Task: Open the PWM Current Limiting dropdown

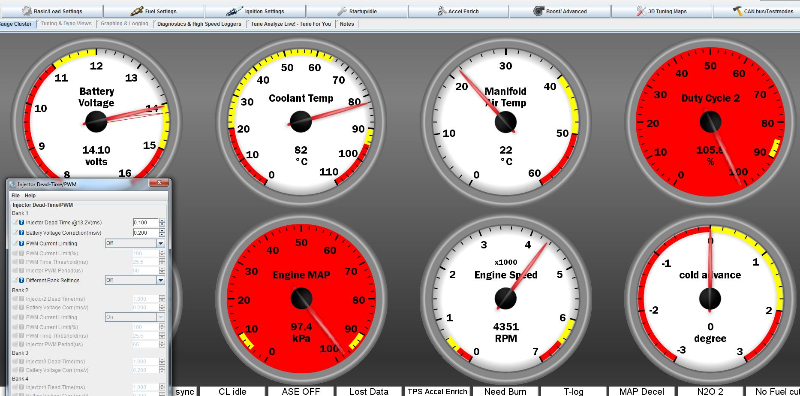Action: (x=135, y=243)
